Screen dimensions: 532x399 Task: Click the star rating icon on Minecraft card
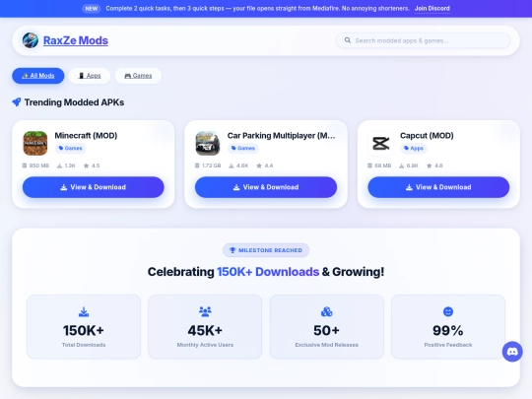(x=86, y=166)
